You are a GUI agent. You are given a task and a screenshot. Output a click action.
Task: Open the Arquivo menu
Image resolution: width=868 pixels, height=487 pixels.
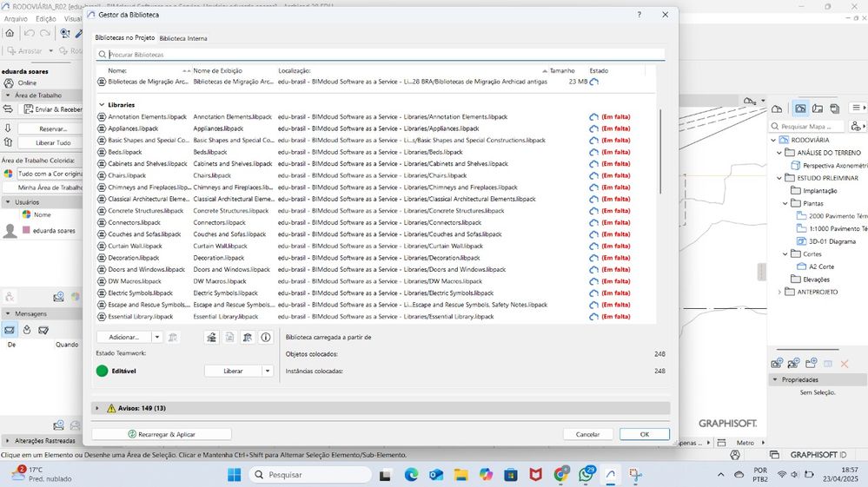click(x=16, y=19)
